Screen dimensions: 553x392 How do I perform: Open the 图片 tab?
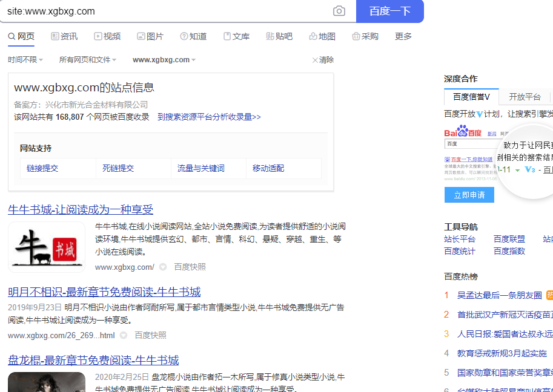(x=150, y=36)
